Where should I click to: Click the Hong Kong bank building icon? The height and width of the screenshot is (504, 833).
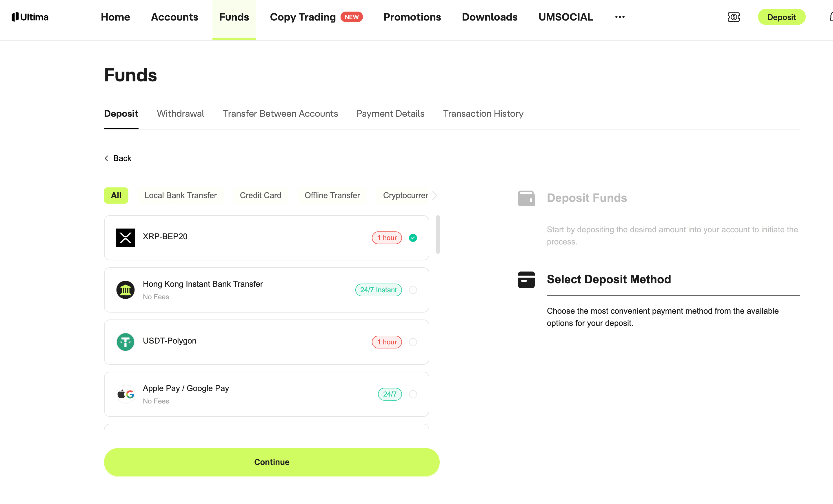tap(126, 290)
